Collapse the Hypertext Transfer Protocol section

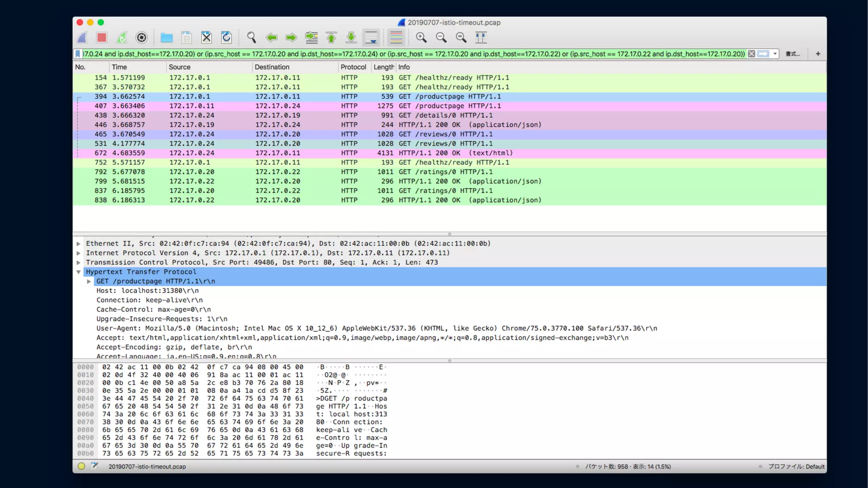click(79, 272)
